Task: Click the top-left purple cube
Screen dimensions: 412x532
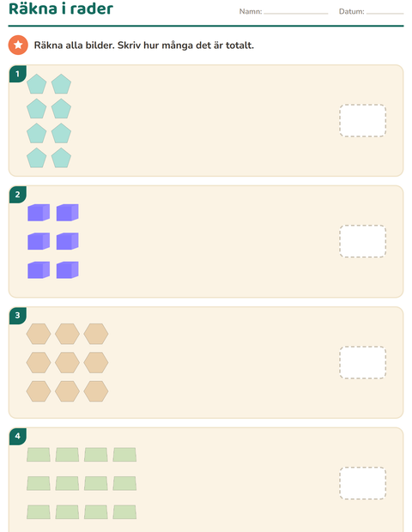Action: point(39,213)
